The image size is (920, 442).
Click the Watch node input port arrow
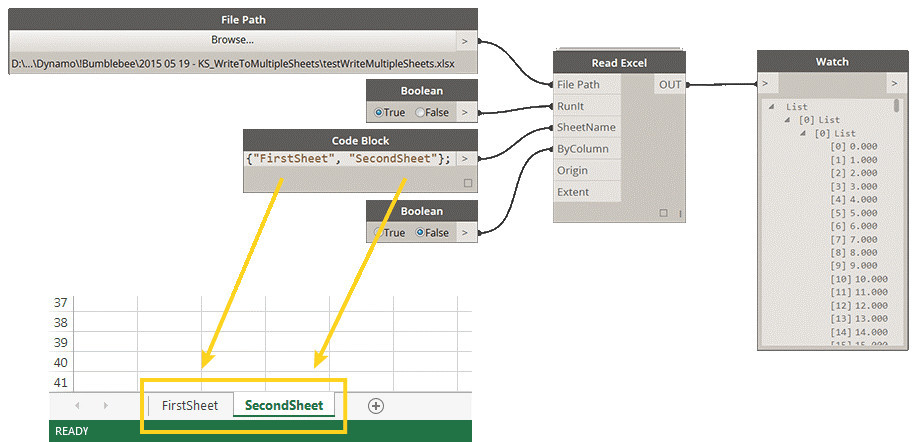click(765, 84)
